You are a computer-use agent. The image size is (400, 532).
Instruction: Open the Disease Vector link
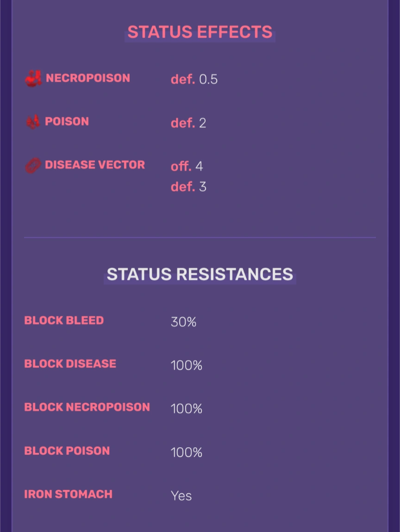tap(94, 165)
